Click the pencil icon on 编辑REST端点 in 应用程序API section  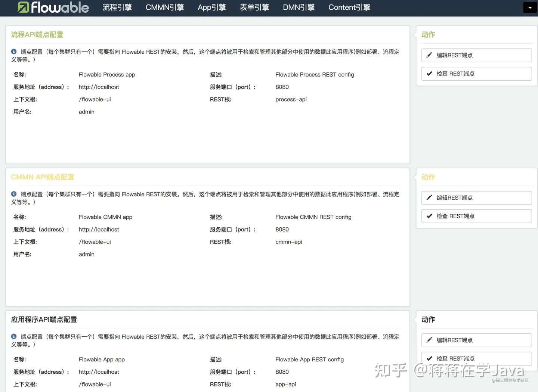tap(429, 340)
